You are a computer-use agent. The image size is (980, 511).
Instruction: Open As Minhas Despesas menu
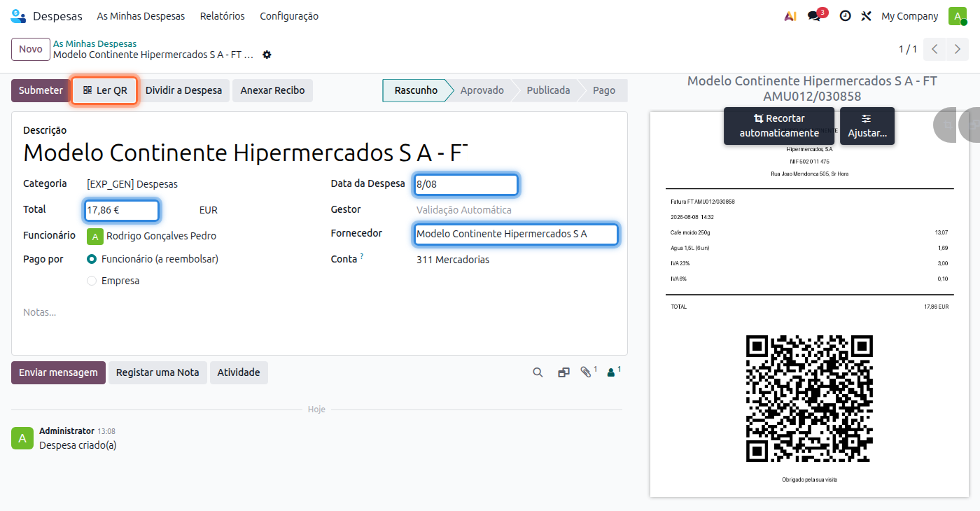pyautogui.click(x=141, y=16)
